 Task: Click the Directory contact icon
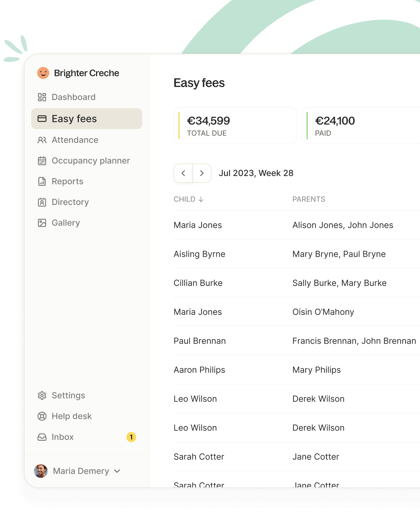42,202
